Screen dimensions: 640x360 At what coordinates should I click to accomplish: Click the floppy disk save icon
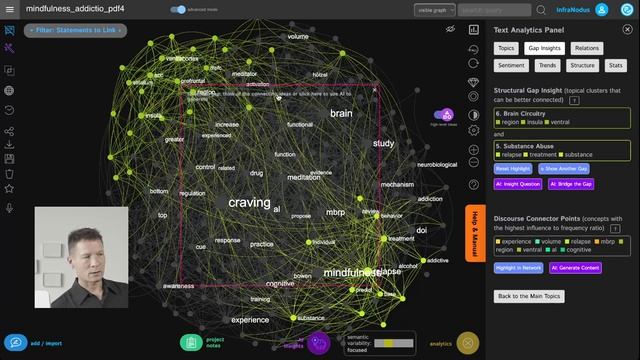[x=9, y=159]
